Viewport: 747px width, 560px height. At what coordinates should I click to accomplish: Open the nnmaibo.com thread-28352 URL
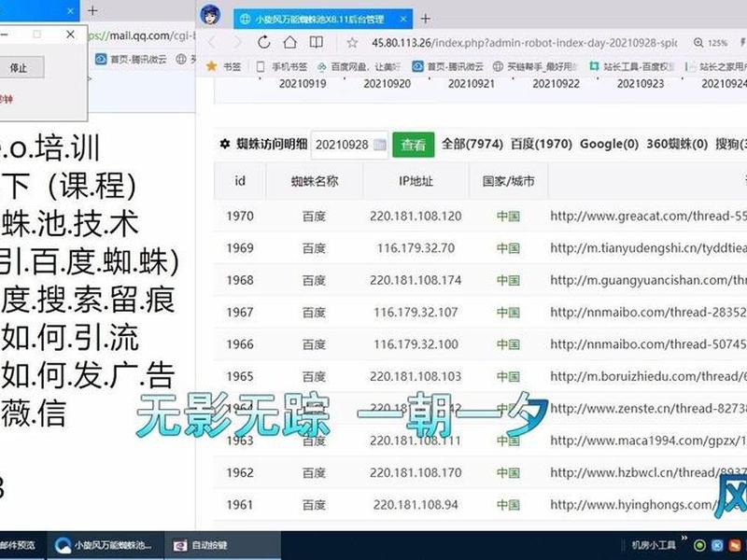tap(648, 313)
